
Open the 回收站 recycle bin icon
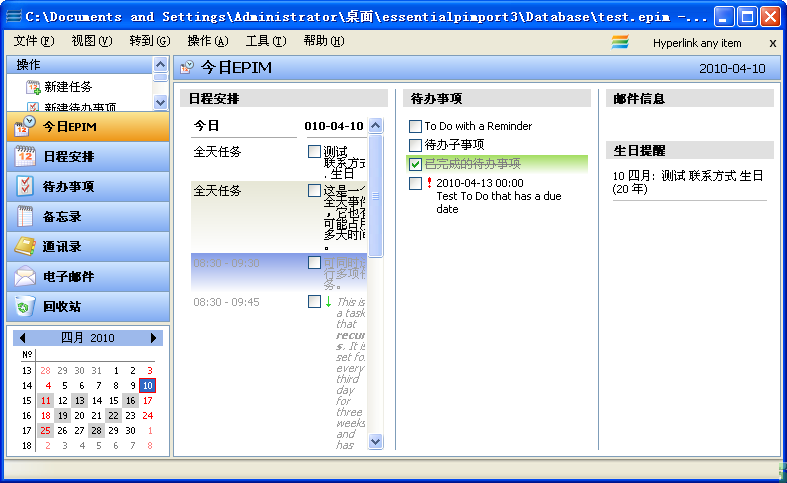[25, 307]
